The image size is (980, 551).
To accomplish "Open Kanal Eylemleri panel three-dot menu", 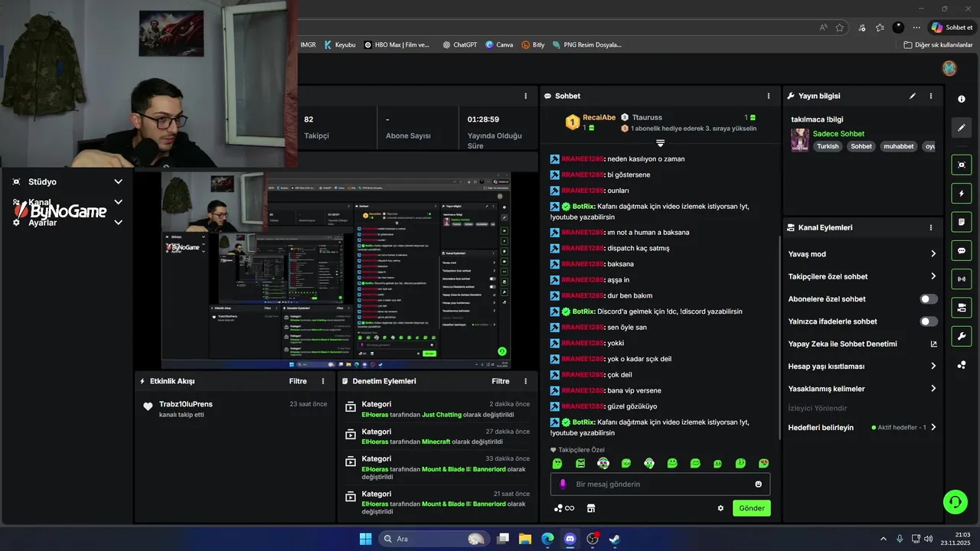I will point(931,228).
